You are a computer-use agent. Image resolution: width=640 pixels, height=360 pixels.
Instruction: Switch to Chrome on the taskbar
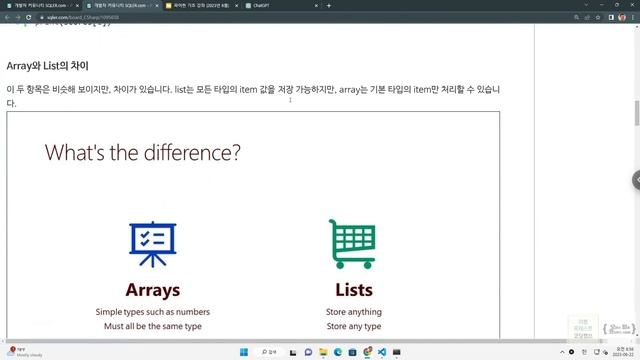click(367, 351)
